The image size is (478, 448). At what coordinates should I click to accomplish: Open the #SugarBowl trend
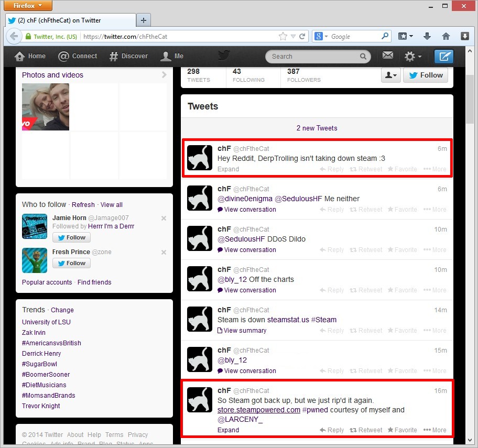[39, 364]
